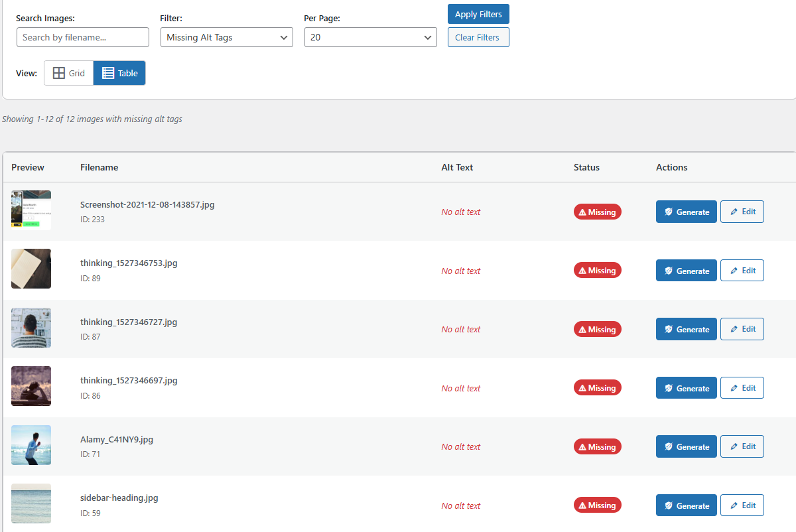796x532 pixels.
Task: Click the thumbnail for thinking_1527346753.jpg
Action: point(31,269)
